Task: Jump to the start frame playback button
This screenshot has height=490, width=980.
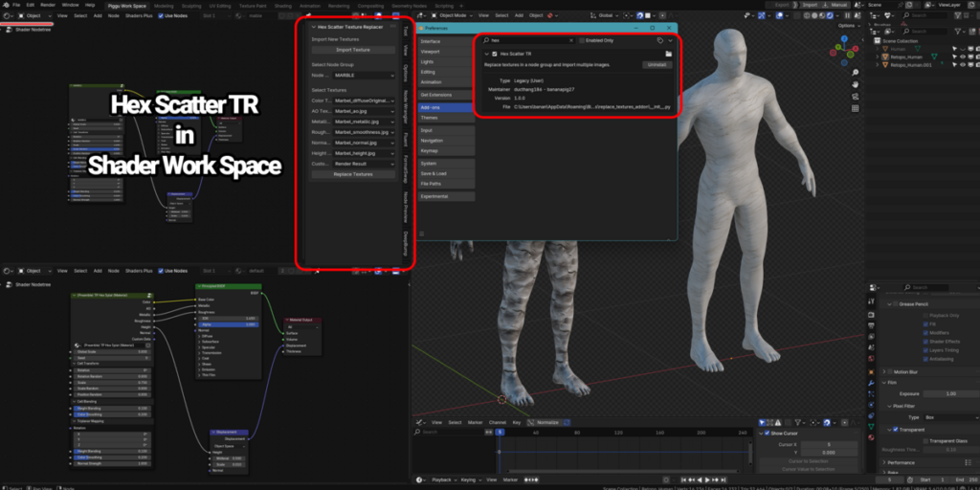Action: [683, 479]
